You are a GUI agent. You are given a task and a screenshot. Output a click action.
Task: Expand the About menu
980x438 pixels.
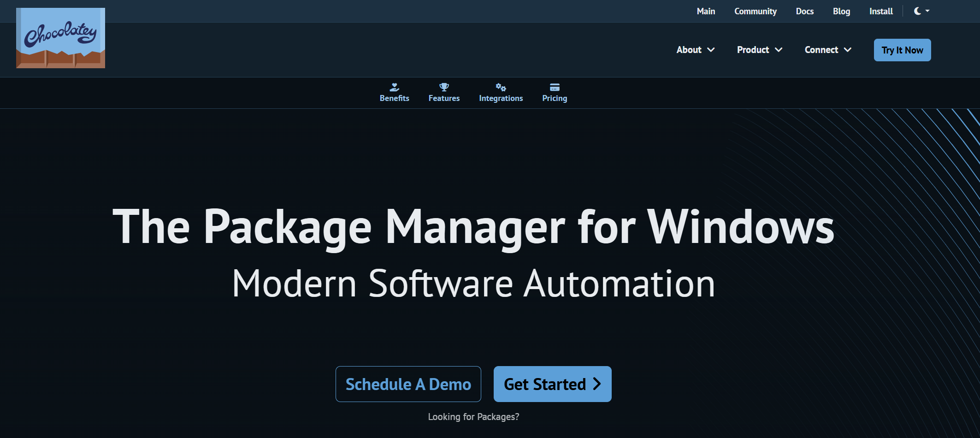(x=695, y=50)
